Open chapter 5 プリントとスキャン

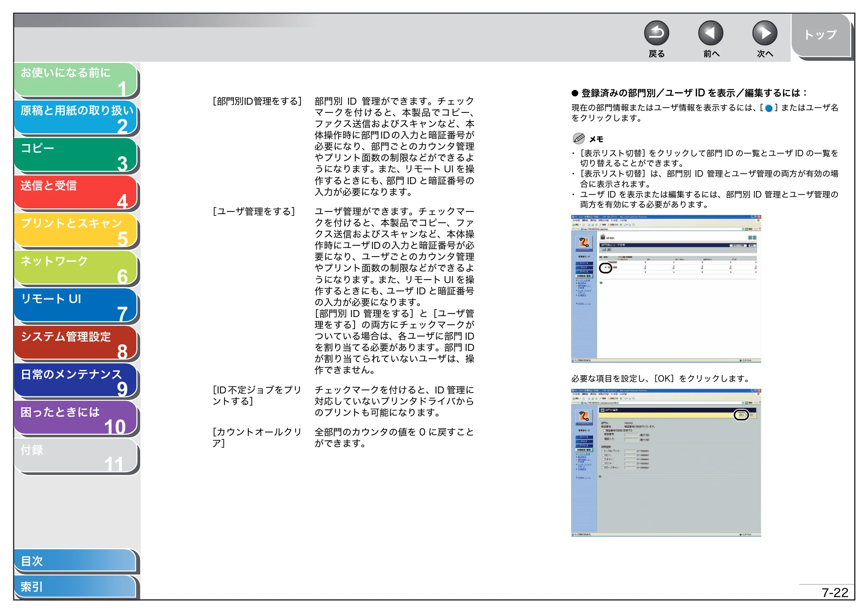point(76,231)
